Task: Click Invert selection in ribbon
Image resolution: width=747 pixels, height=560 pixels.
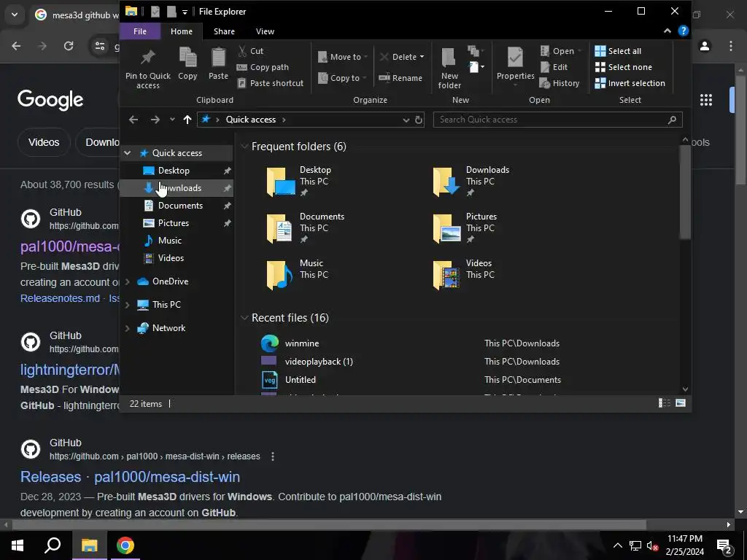Action: pos(630,83)
